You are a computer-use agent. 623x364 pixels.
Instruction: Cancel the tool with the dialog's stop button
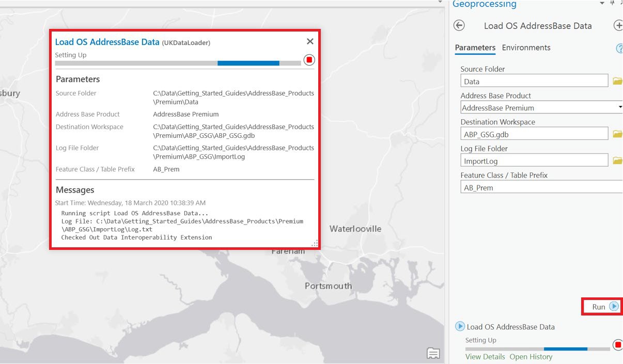pyautogui.click(x=308, y=59)
